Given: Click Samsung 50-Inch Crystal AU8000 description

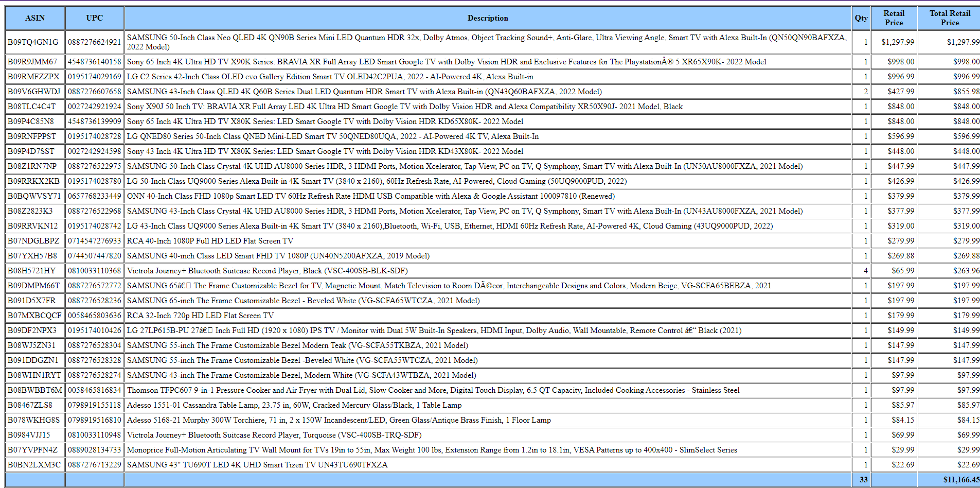Looking at the screenshot, I should point(488,166).
